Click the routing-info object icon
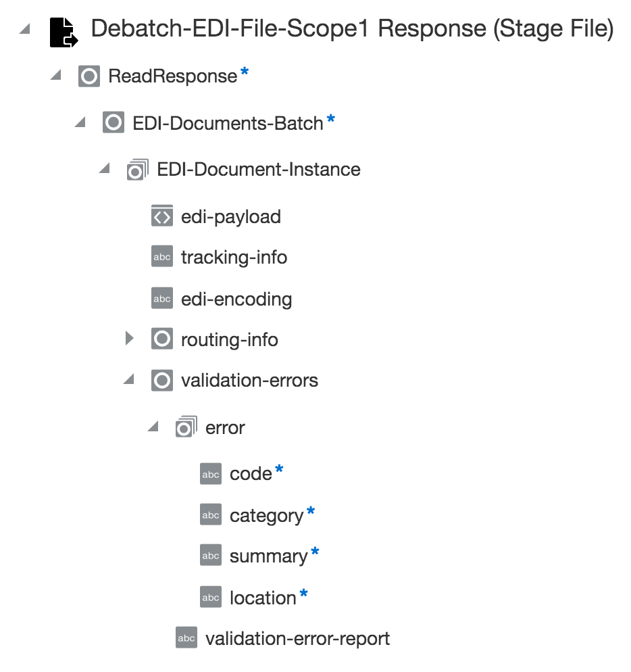The height and width of the screenshot is (672, 631). click(161, 339)
